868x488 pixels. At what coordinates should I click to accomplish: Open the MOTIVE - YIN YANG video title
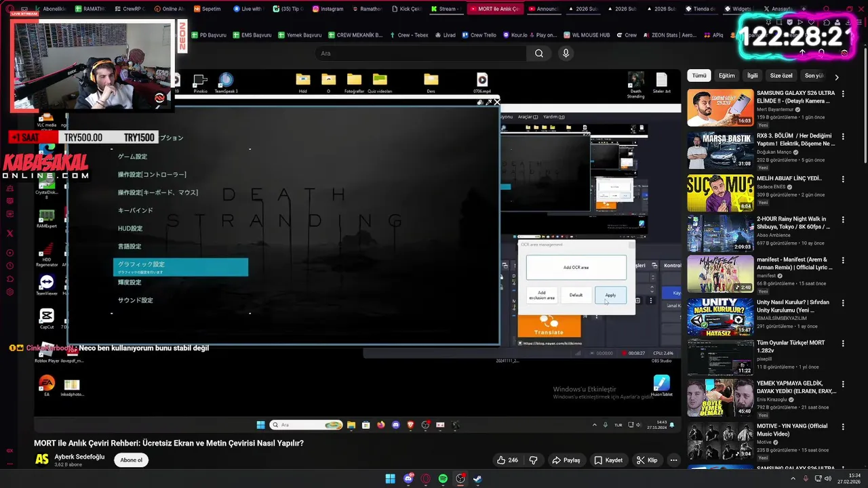(792, 430)
